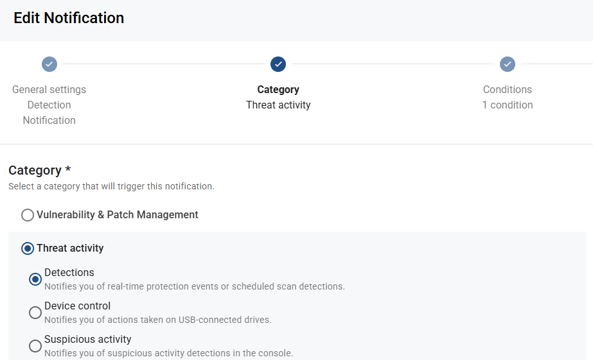Click the 'Detection' text under General settings
This screenshot has width=593, height=364.
click(x=49, y=105)
